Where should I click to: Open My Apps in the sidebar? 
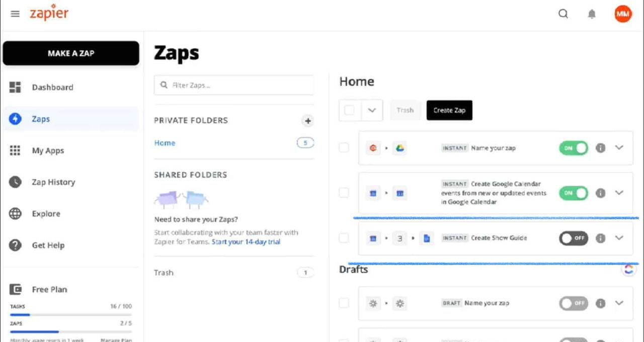pyautogui.click(x=48, y=150)
